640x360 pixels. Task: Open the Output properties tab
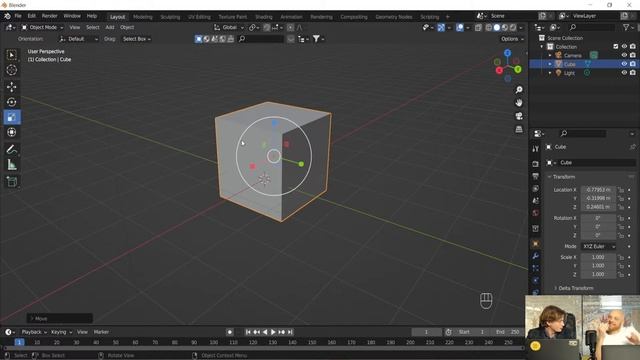pos(536,176)
